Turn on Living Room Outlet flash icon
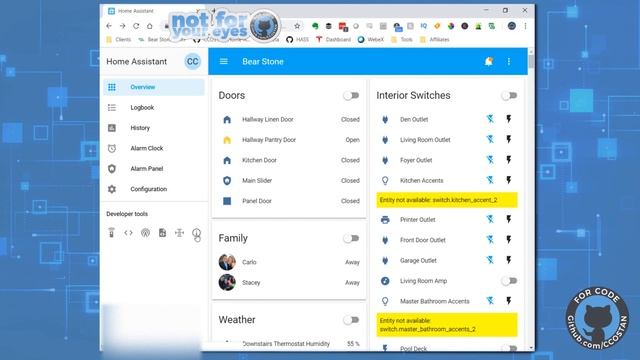Screen dimensions: 640x360 tap(509, 139)
